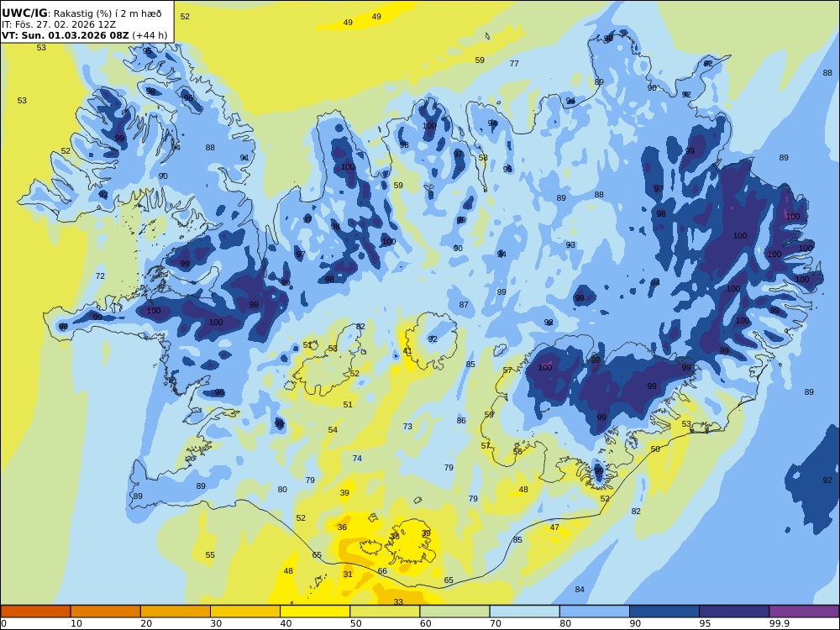Click the amber 20–30 legend swatch
Image resolution: width=840 pixels, height=630 pixels.
pos(176,612)
